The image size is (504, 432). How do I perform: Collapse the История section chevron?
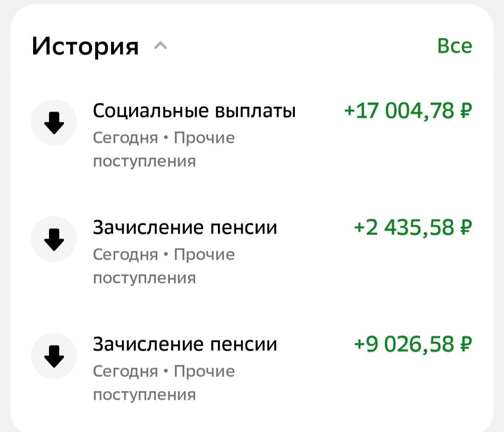(160, 46)
